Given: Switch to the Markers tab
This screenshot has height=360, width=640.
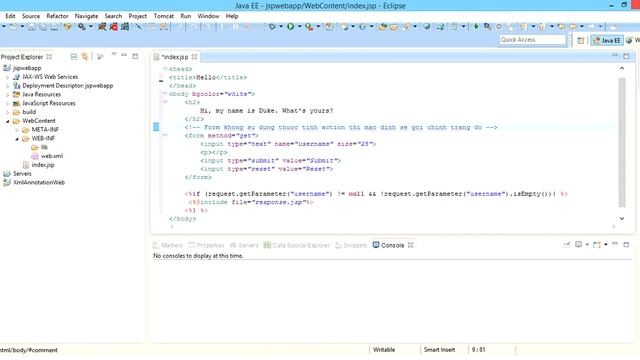Looking at the screenshot, I should (x=168, y=245).
